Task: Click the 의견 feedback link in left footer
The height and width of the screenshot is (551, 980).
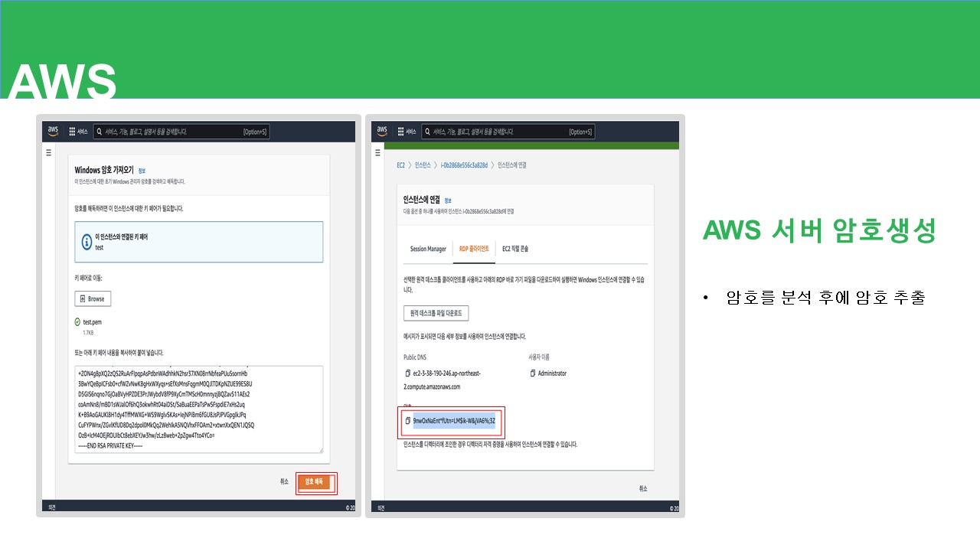Action: click(x=51, y=507)
